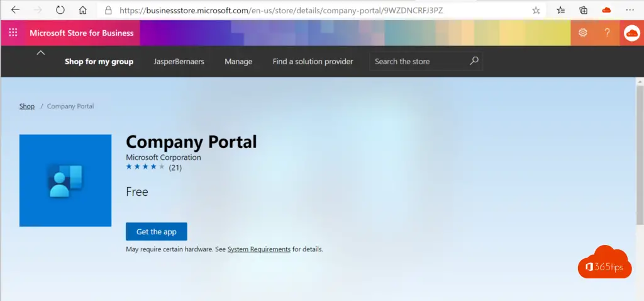The height and width of the screenshot is (301, 644).
Task: Click the Microsoft Corporation publisher text
Action: click(164, 157)
